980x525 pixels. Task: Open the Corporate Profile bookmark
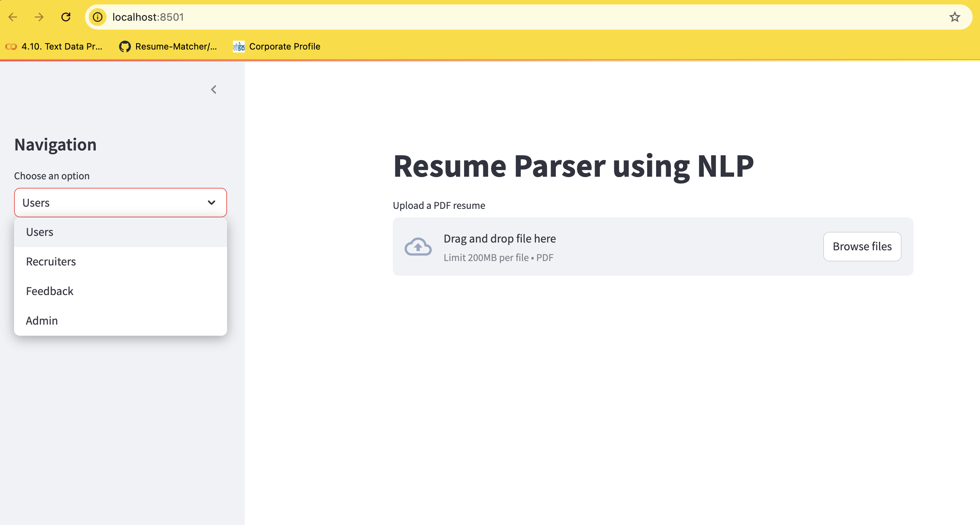pyautogui.click(x=277, y=47)
